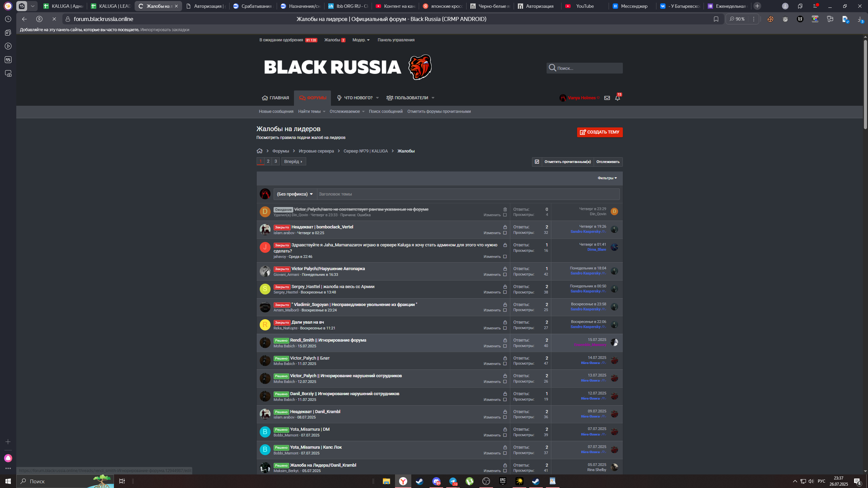Click the Вперёд next page button

pyautogui.click(x=294, y=161)
